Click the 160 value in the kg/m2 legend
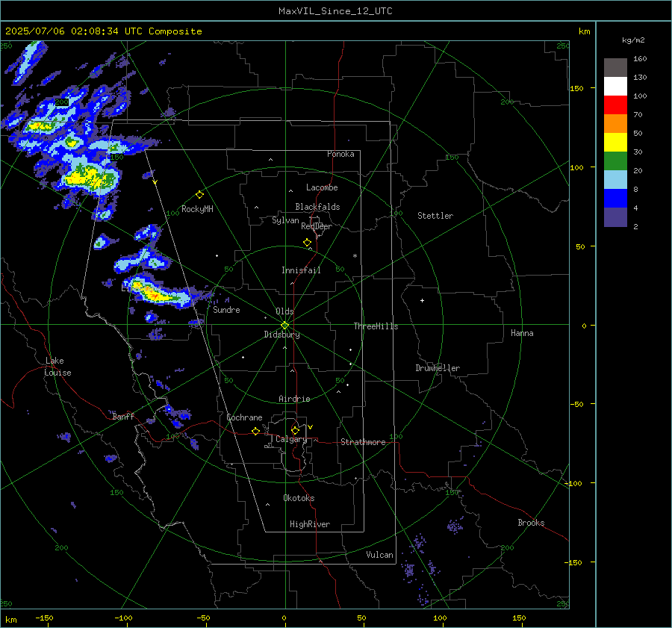672x628 pixels. pos(640,59)
